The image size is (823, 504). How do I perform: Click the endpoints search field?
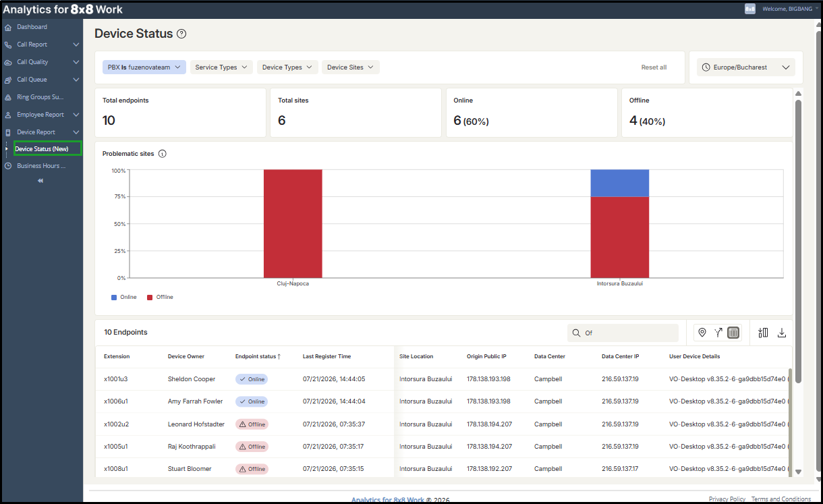623,333
